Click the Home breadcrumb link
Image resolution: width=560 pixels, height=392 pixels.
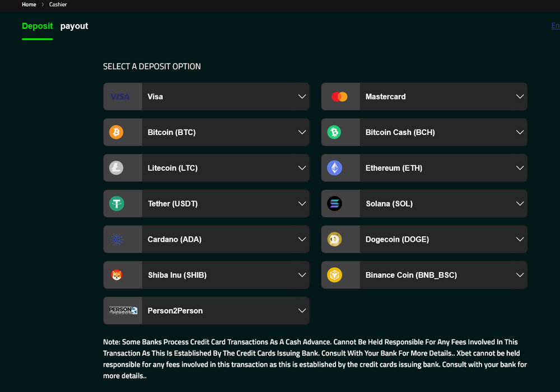pos(29,4)
